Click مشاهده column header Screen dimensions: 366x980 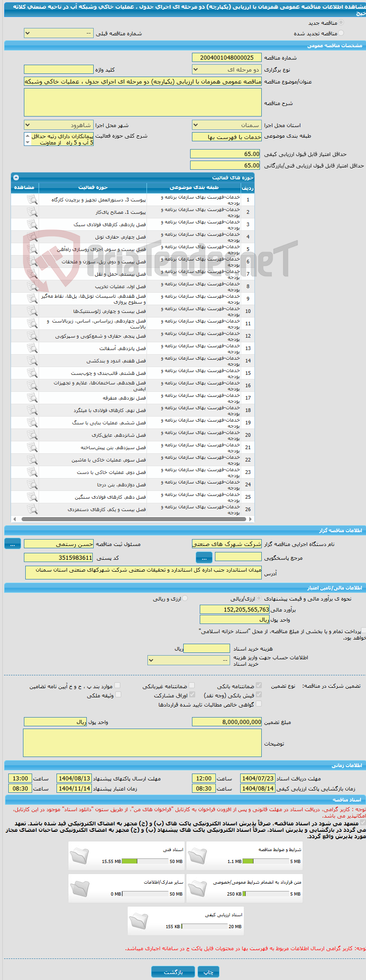point(24,187)
